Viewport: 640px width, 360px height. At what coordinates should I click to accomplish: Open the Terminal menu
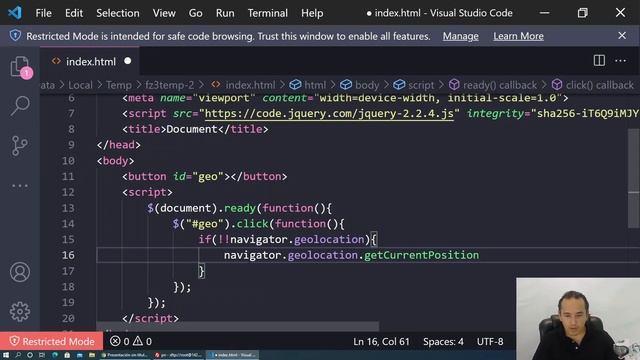[x=267, y=13]
